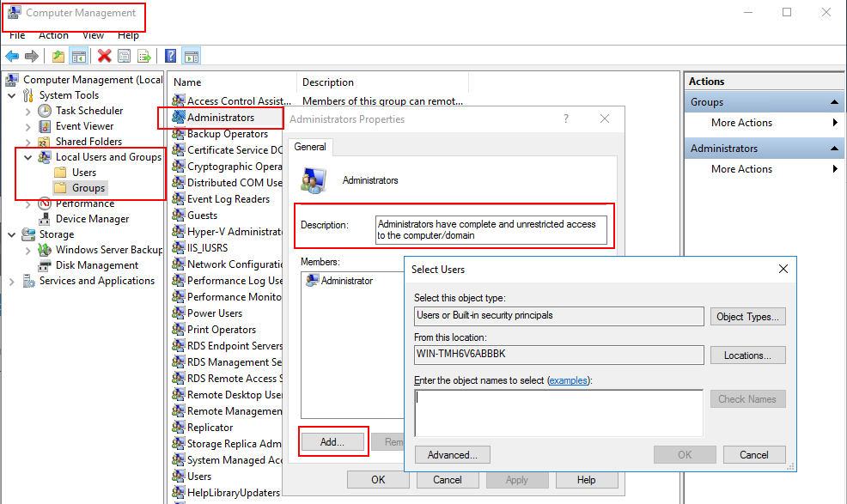
Task: Click the Object Types... button
Action: coord(747,317)
